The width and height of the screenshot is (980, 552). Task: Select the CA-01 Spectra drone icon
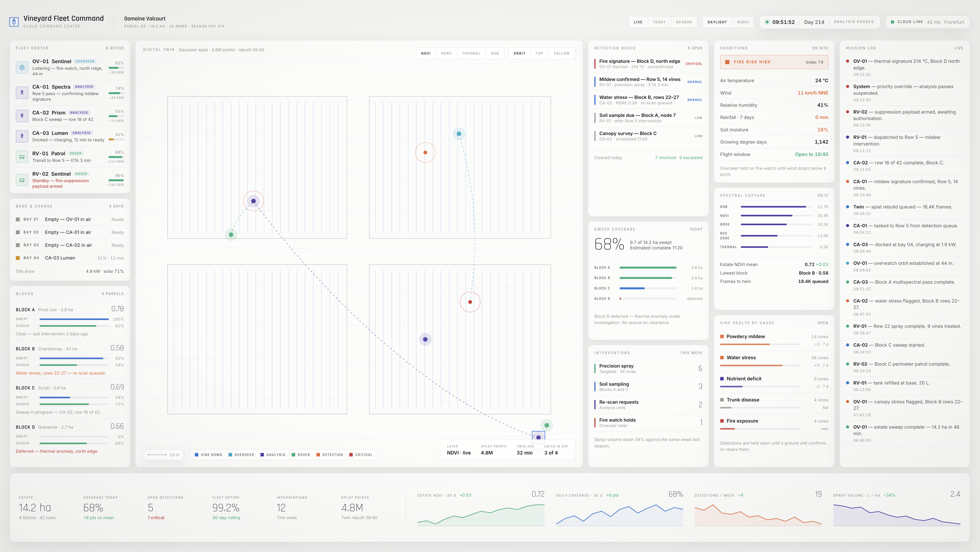[x=22, y=92]
